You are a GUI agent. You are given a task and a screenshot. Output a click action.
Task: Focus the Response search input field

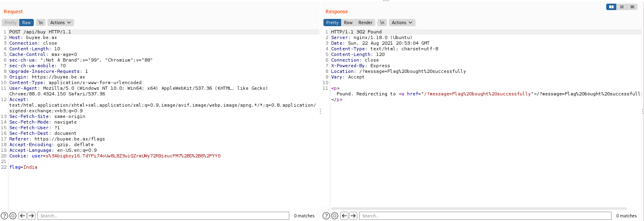click(x=485, y=216)
